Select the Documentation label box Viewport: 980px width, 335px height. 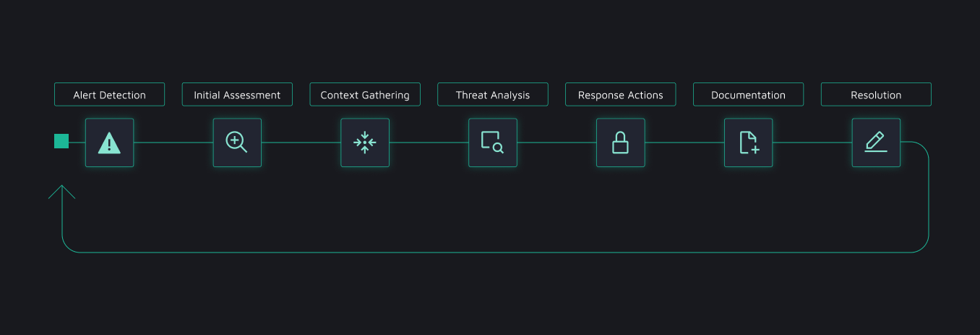pyautogui.click(x=748, y=95)
